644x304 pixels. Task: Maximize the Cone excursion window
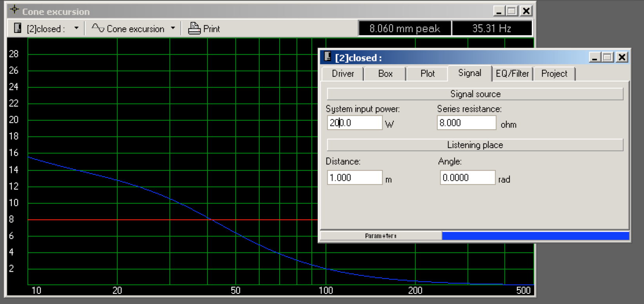(512, 11)
